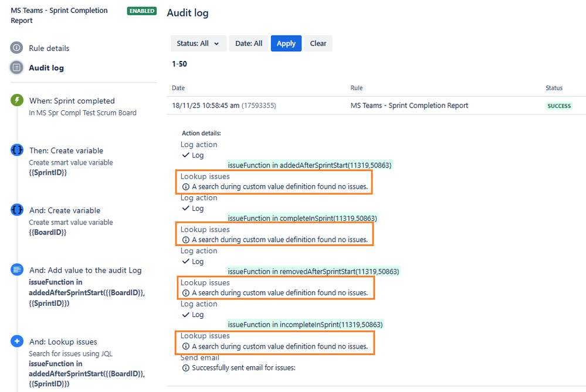Click the 'Send email' action label
The height and width of the screenshot is (392, 586).
200,357
